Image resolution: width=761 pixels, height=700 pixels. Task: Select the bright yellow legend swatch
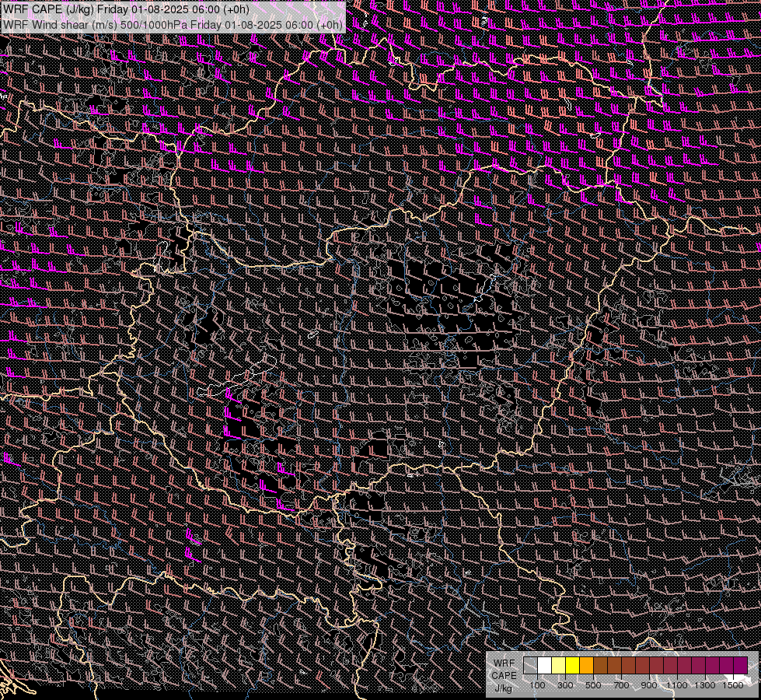coord(573,665)
